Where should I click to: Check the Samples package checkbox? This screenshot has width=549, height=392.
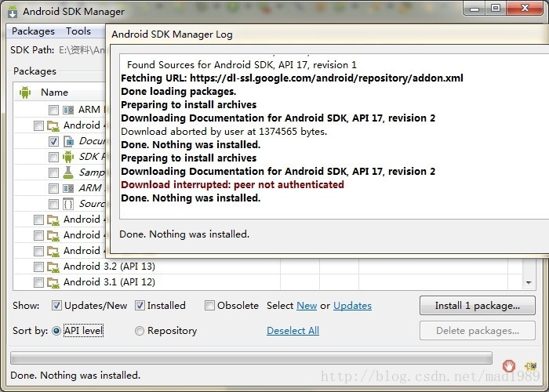tap(53, 172)
